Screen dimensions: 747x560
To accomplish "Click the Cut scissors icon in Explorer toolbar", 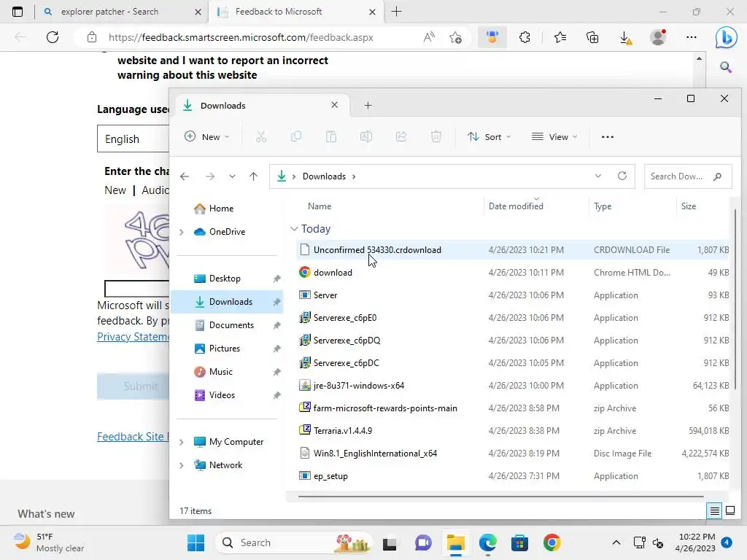I will coord(260,137).
